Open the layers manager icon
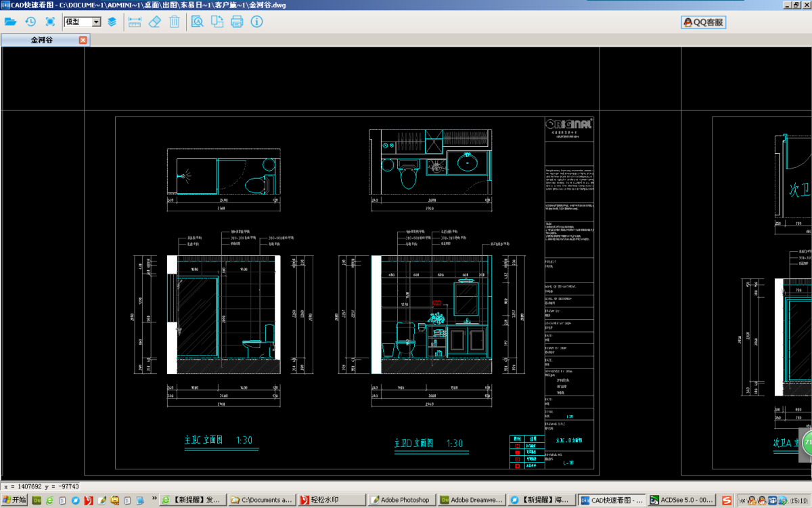Image resolution: width=812 pixels, height=508 pixels. pos(112,22)
